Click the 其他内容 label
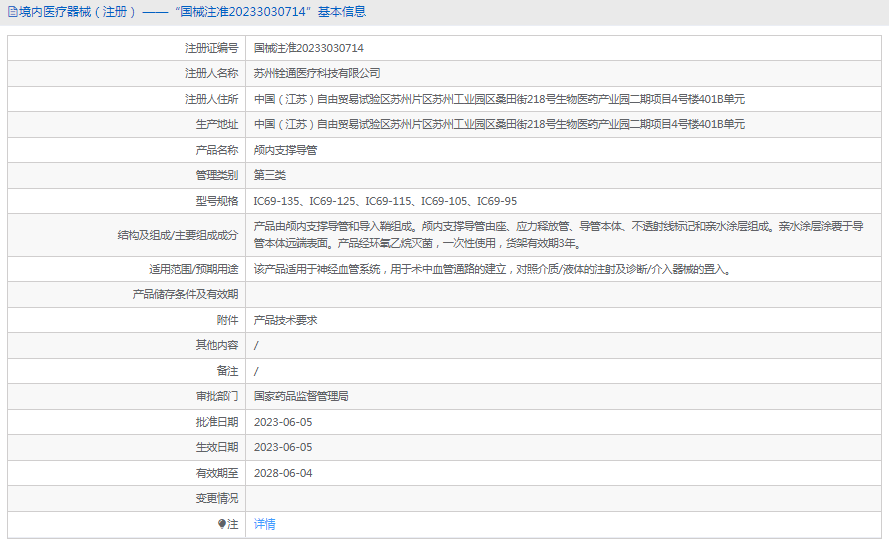 pyautogui.click(x=217, y=345)
